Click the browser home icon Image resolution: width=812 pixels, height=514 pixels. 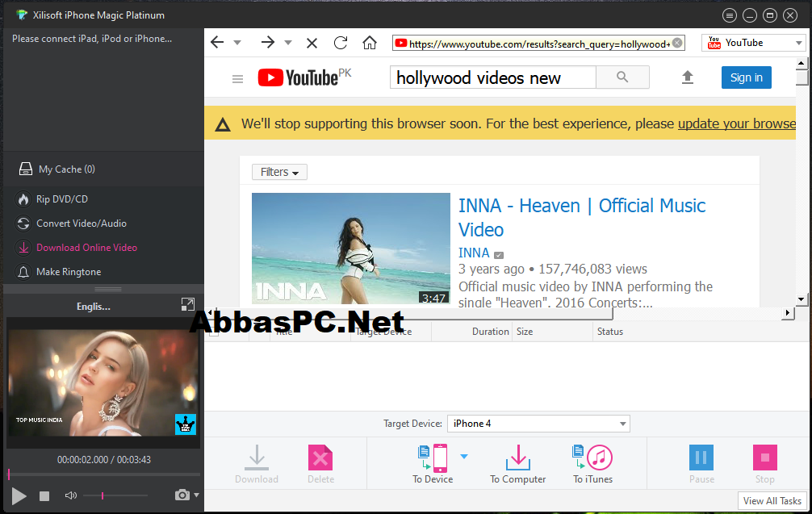369,43
